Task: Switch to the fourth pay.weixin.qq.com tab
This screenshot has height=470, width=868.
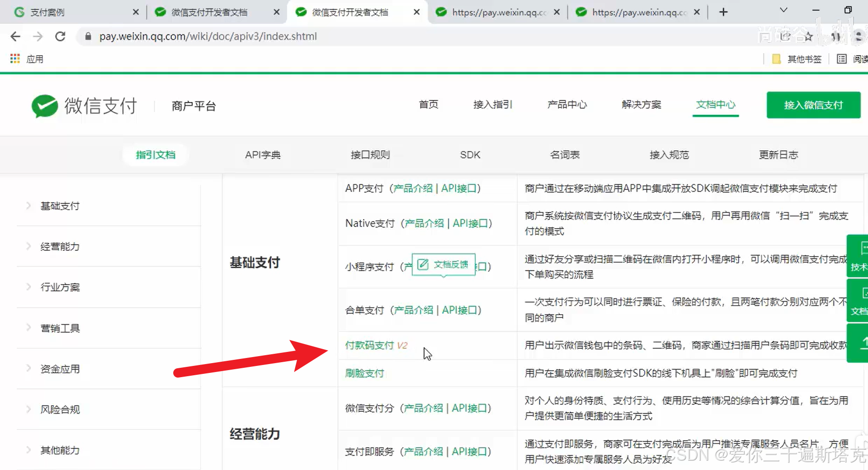Action: click(498, 12)
